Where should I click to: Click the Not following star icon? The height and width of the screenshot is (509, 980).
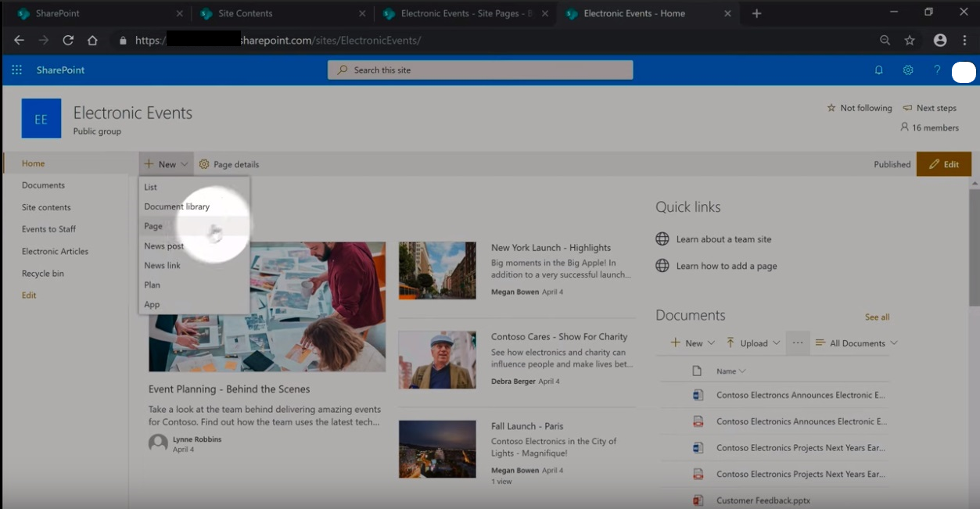(831, 108)
